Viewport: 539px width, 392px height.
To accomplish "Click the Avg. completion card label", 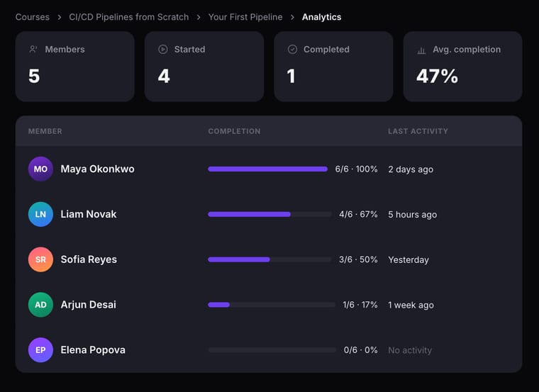I will tap(467, 50).
